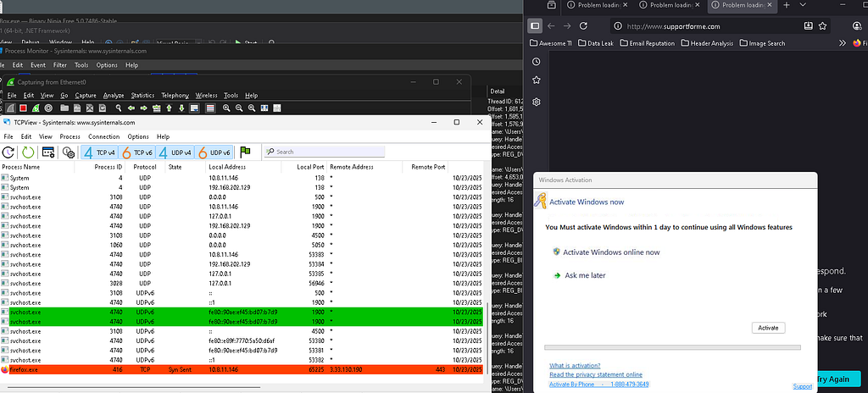
Task: Click Firefox account avatar icon
Action: (858, 25)
